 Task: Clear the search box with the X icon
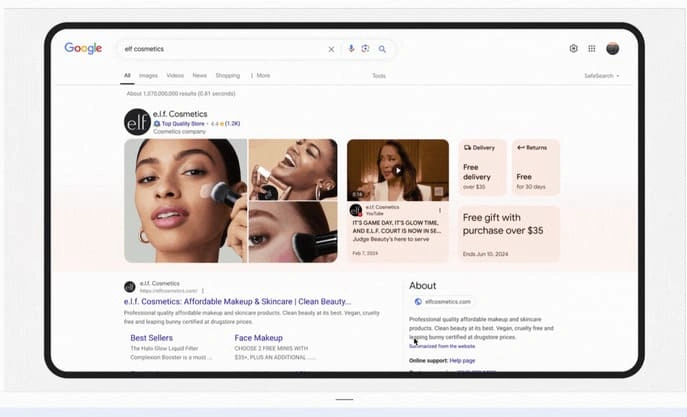click(x=331, y=49)
